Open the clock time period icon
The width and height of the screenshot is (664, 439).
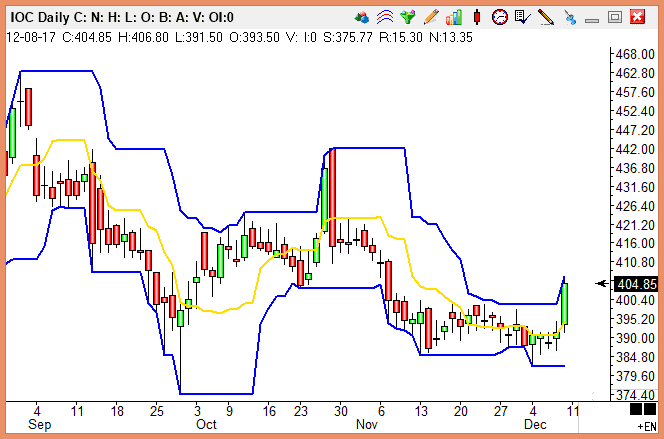coord(499,16)
